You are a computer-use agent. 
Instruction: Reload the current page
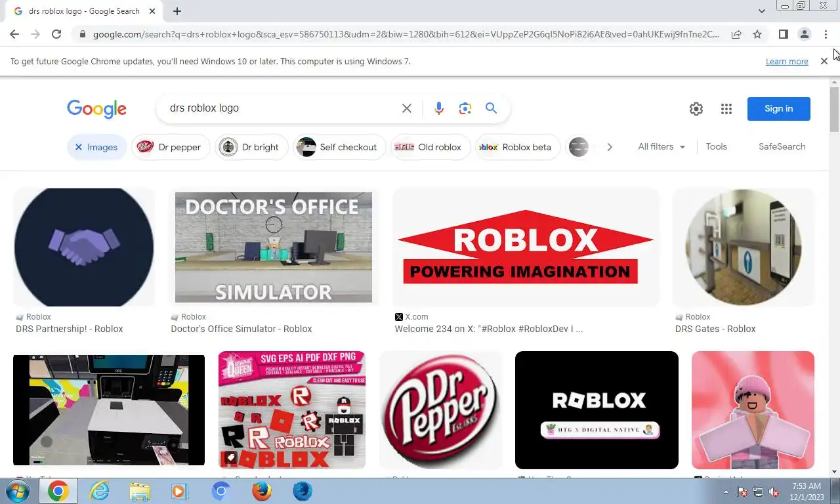point(56,34)
